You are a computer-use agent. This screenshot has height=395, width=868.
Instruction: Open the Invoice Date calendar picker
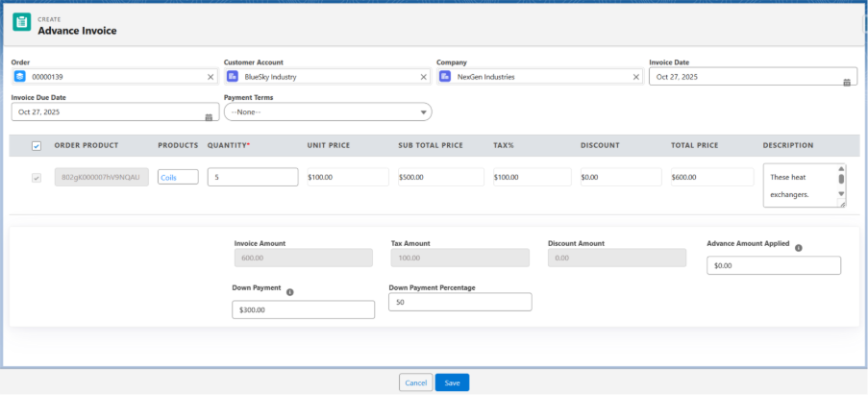847,82
